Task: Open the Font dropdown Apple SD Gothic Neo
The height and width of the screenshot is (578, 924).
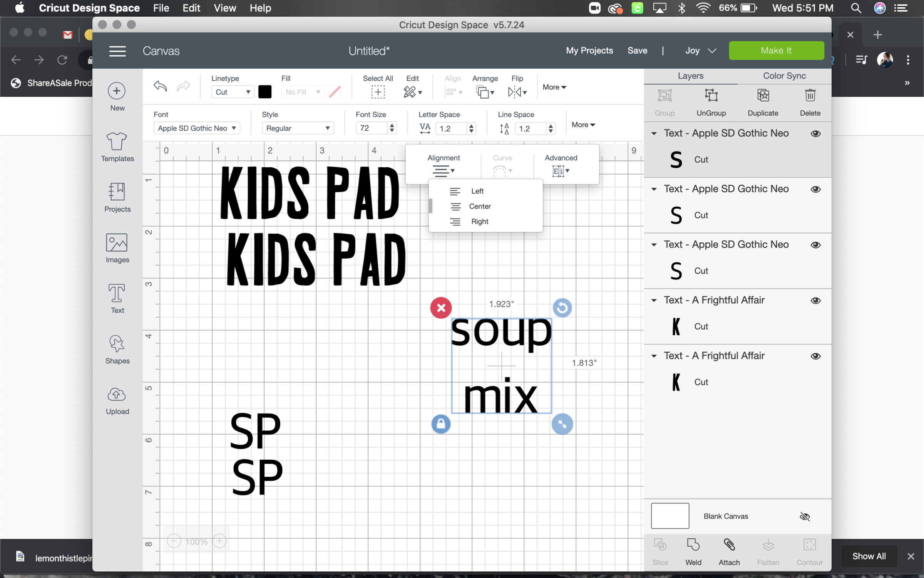Action: (196, 128)
